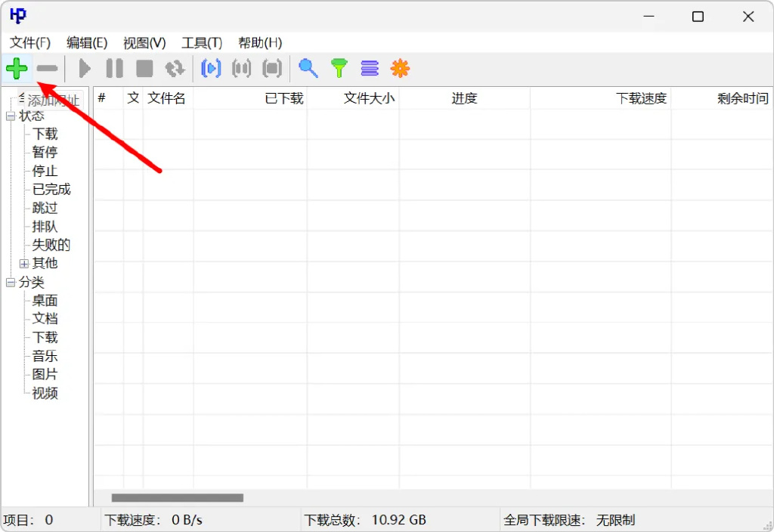
Task: Open search with the magnifying glass icon
Action: pyautogui.click(x=308, y=69)
